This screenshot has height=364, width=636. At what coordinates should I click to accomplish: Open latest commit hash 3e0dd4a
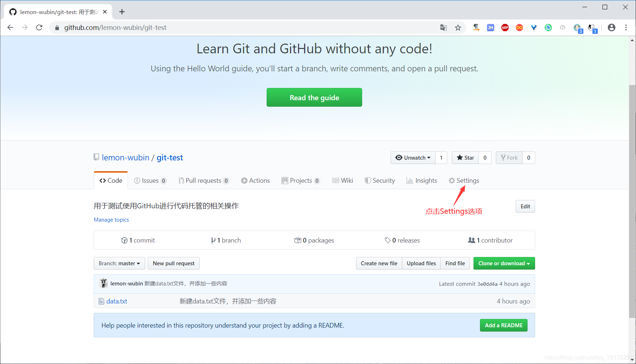pyautogui.click(x=487, y=284)
